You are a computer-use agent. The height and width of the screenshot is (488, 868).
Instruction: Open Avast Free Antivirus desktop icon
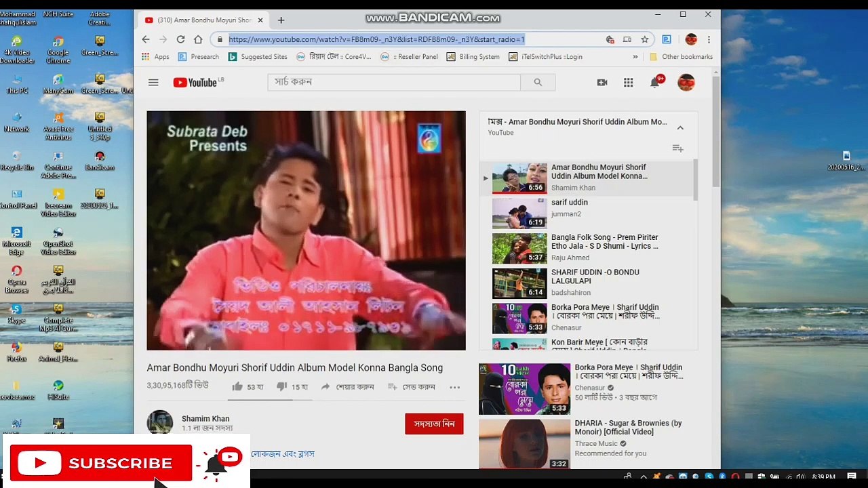point(58,127)
